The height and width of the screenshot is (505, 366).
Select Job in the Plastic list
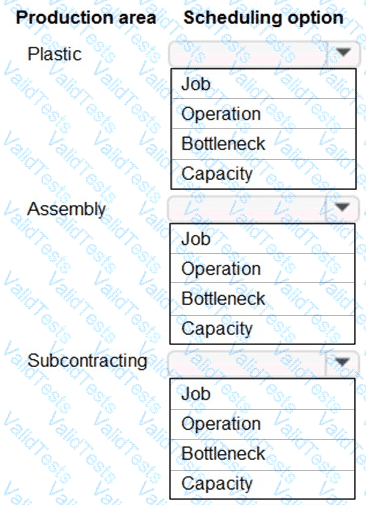[263, 84]
